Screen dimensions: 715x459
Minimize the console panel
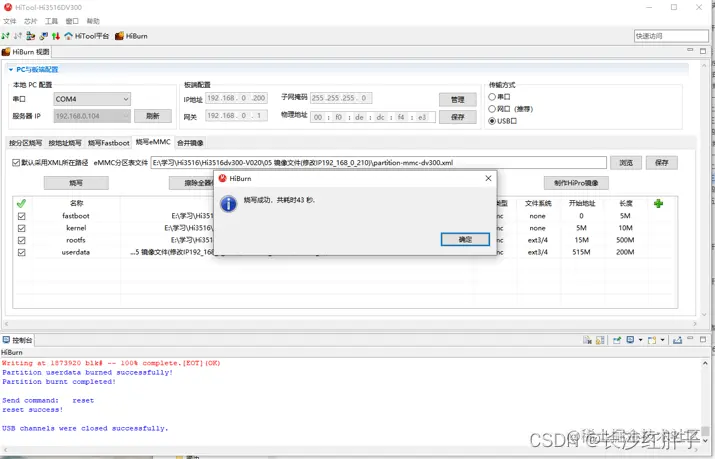tap(690, 339)
